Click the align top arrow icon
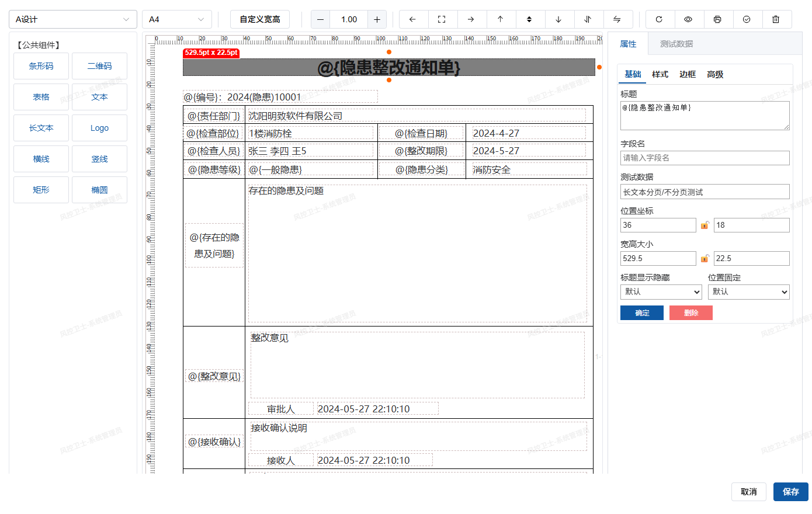Viewport: 812px width, 514px height. (500, 19)
